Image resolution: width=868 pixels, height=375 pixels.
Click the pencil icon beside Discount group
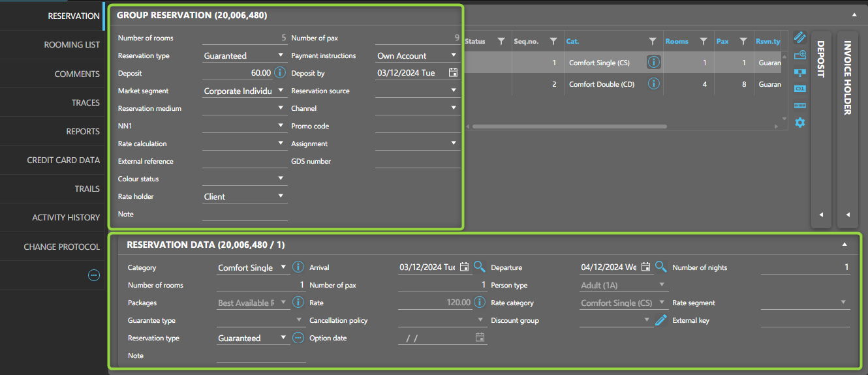click(660, 320)
